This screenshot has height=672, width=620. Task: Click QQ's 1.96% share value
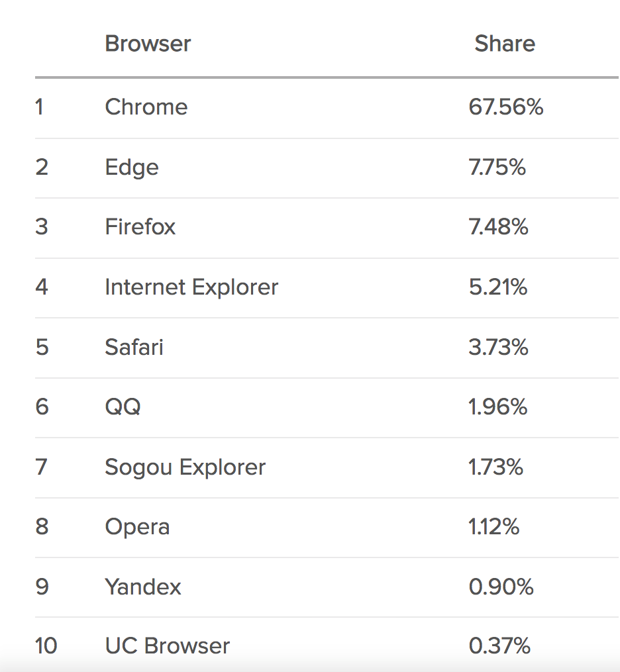[498, 407]
